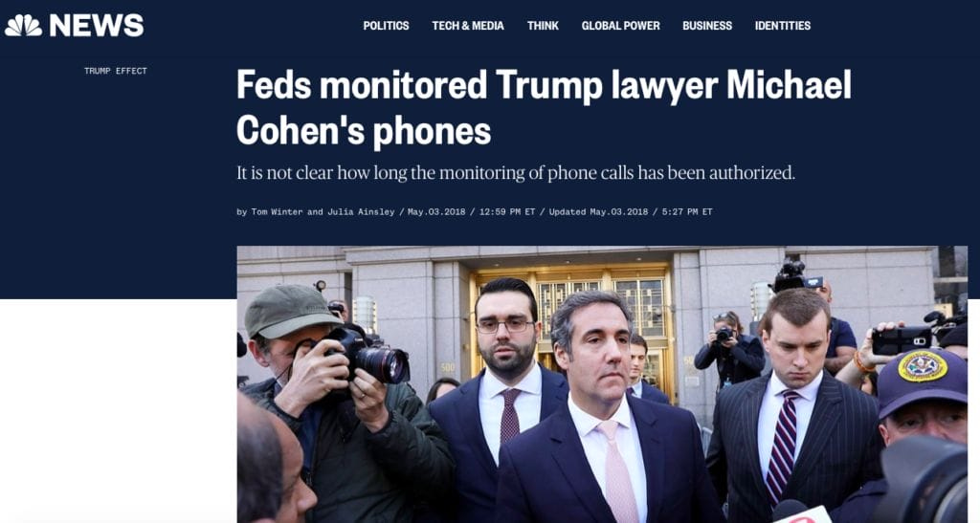The height and width of the screenshot is (523, 980).
Task: Navigate to the Business section
Action: click(x=707, y=26)
